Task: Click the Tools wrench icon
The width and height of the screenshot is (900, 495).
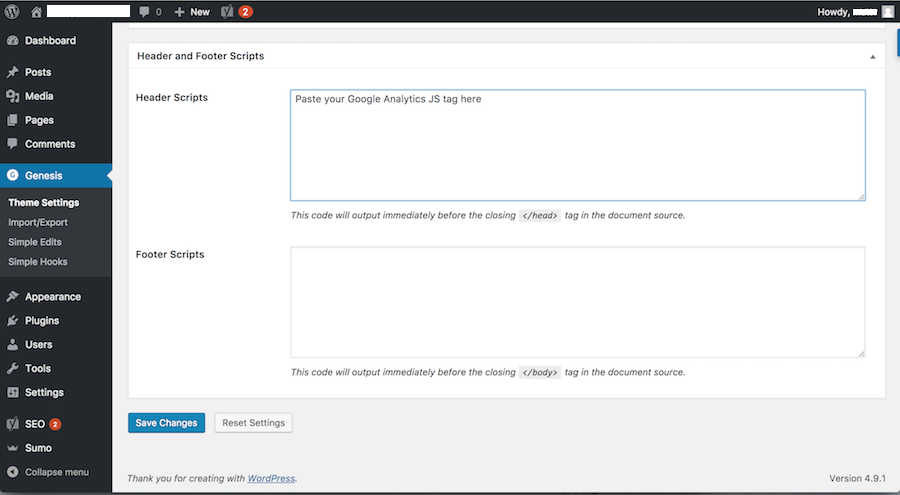Action: coord(12,368)
